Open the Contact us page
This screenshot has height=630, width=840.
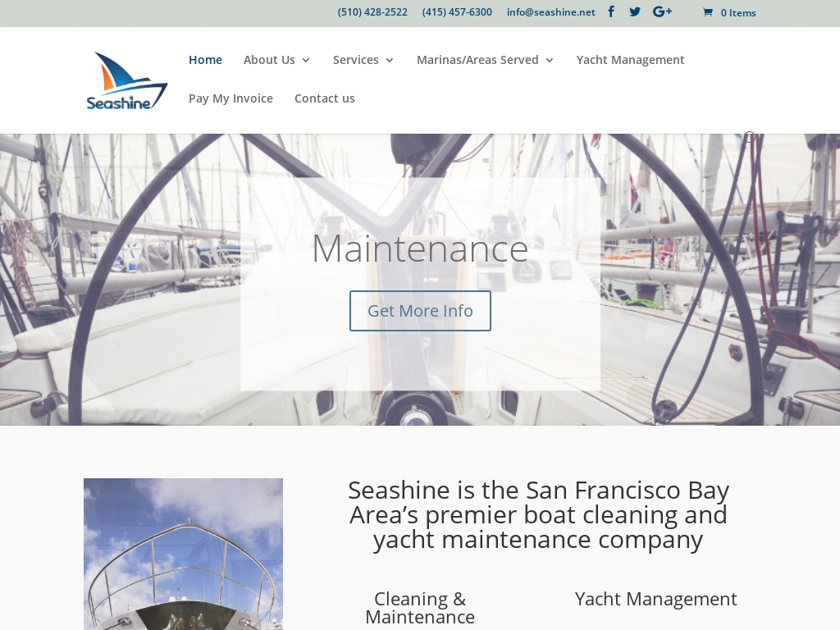click(325, 98)
